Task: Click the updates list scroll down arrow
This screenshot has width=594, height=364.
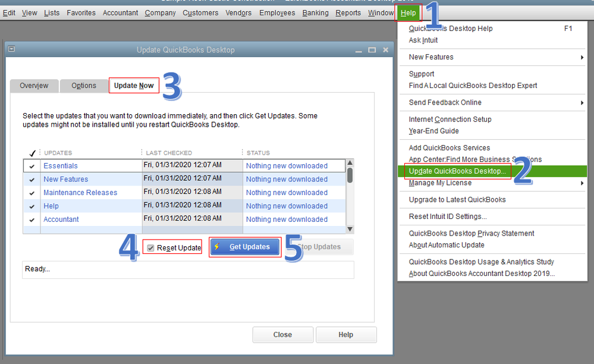Action: [350, 229]
